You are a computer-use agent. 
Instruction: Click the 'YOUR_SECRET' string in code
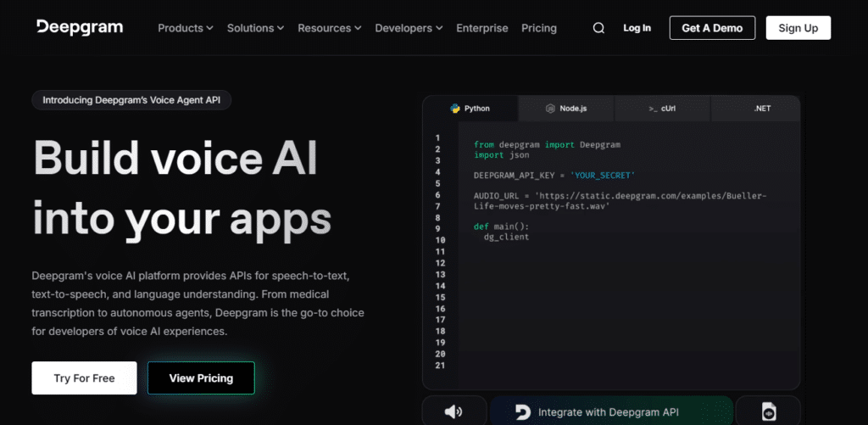pyautogui.click(x=603, y=175)
